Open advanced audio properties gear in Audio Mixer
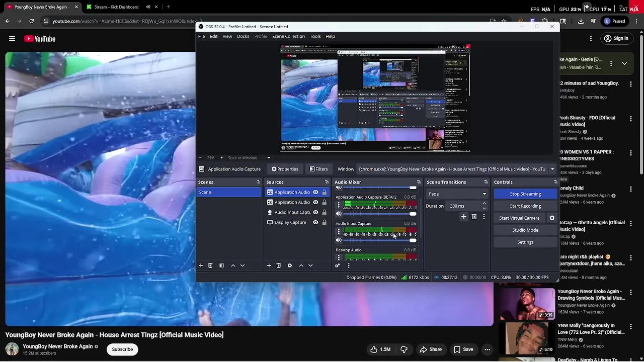Viewport: 644px width, 362px height. tap(337, 265)
